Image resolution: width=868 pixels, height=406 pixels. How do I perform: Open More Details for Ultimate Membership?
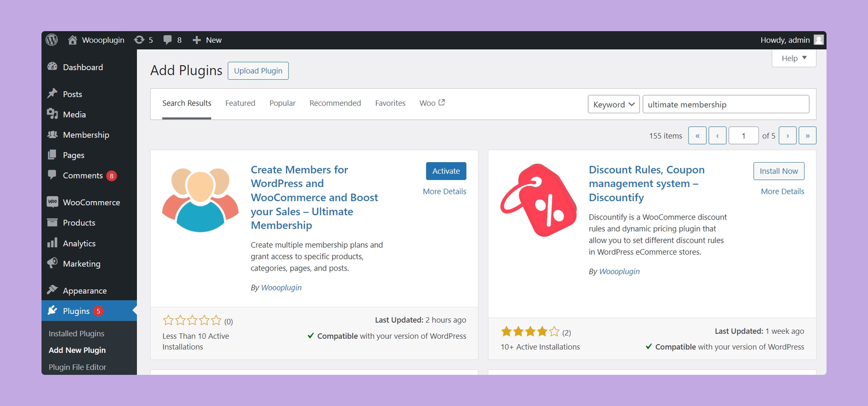click(x=444, y=191)
